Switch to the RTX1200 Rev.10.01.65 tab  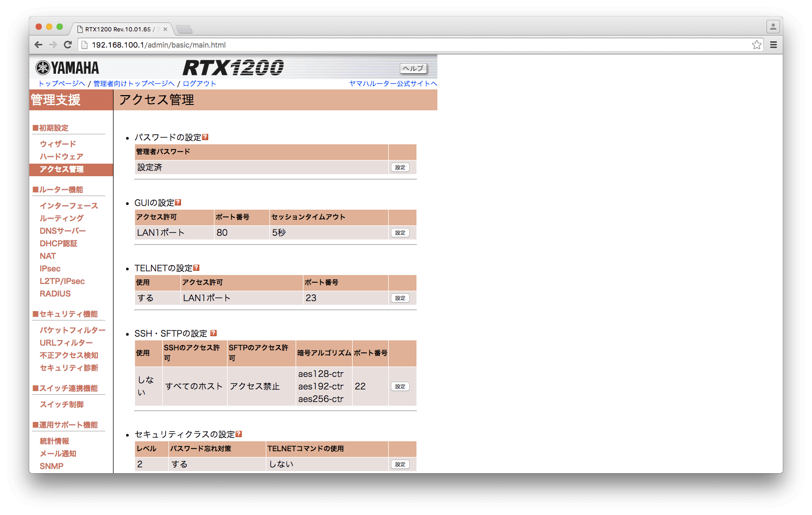(121, 29)
